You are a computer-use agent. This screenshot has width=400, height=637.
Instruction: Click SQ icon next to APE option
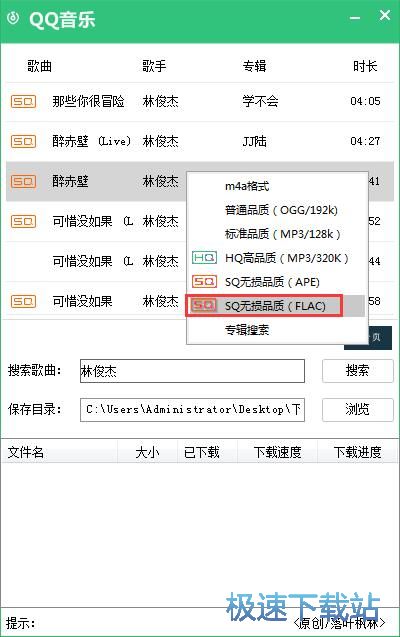click(204, 282)
